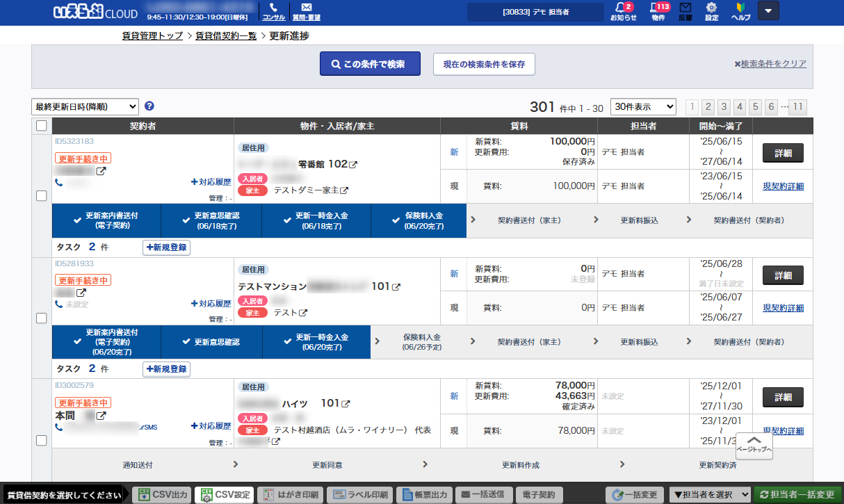Check the box for contract ID5281933
The height and width of the screenshot is (504, 844).
pyautogui.click(x=41, y=318)
